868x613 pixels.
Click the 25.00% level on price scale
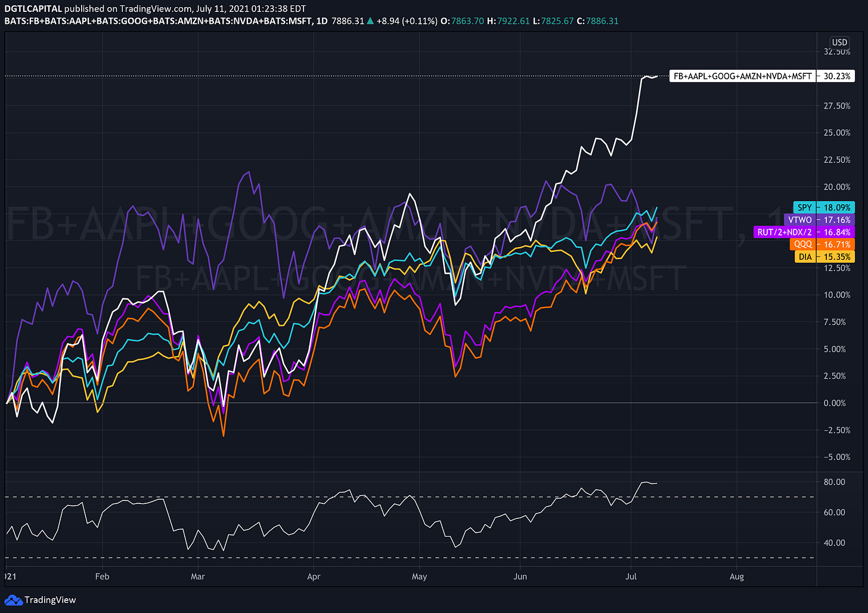837,133
